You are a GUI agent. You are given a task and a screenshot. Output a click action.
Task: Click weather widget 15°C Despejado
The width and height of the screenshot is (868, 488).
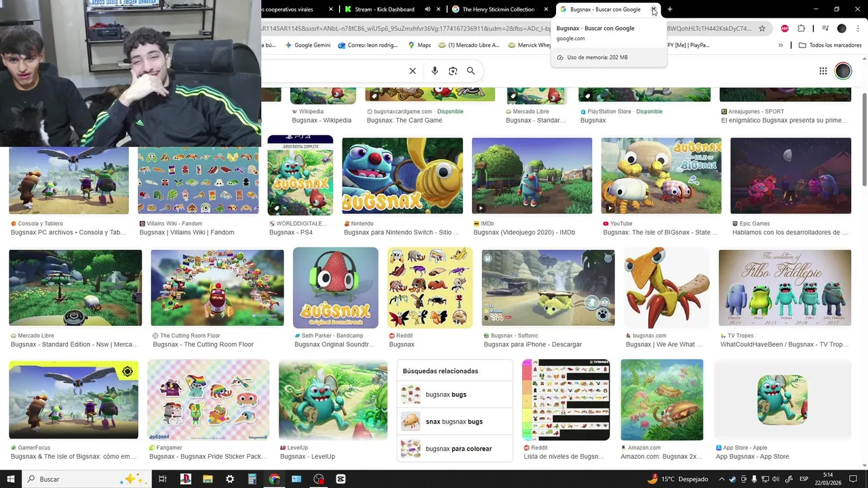(678, 479)
